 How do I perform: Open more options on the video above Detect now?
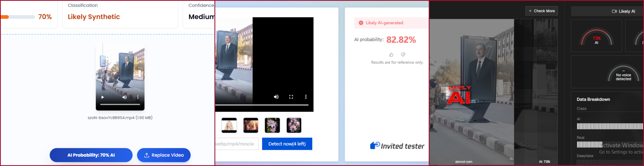tap(306, 97)
